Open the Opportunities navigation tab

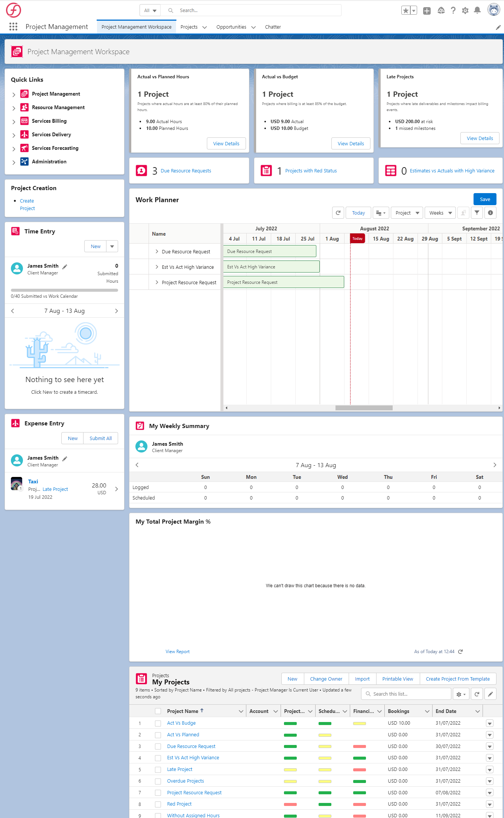[231, 27]
